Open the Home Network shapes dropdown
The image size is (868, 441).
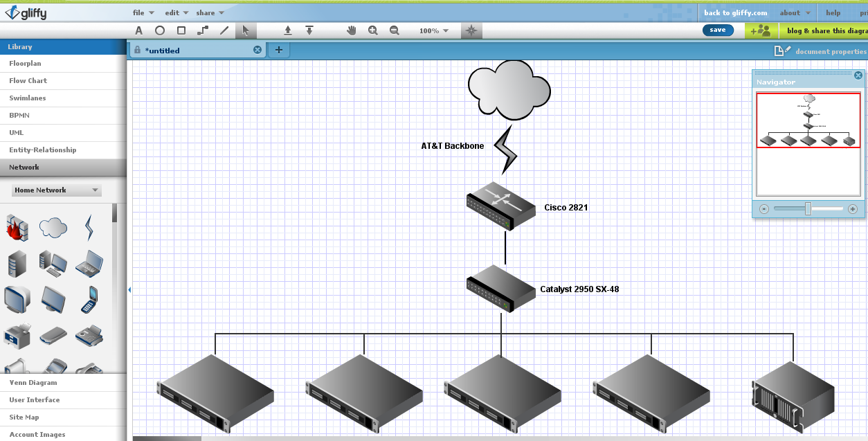click(x=55, y=190)
